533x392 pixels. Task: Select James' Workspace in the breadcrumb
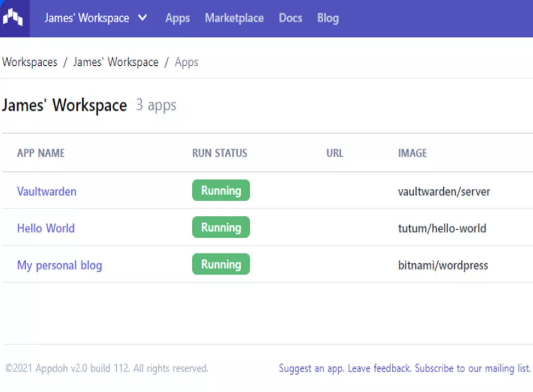tap(116, 62)
